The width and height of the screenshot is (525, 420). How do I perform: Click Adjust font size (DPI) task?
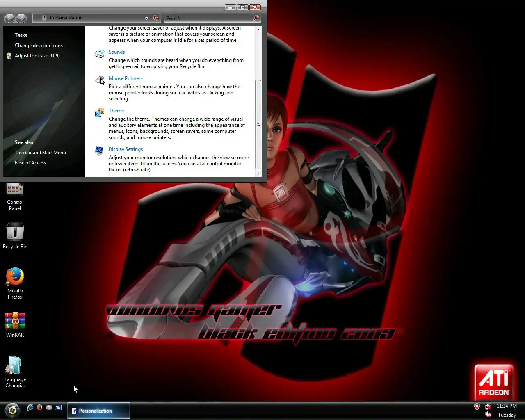point(37,56)
